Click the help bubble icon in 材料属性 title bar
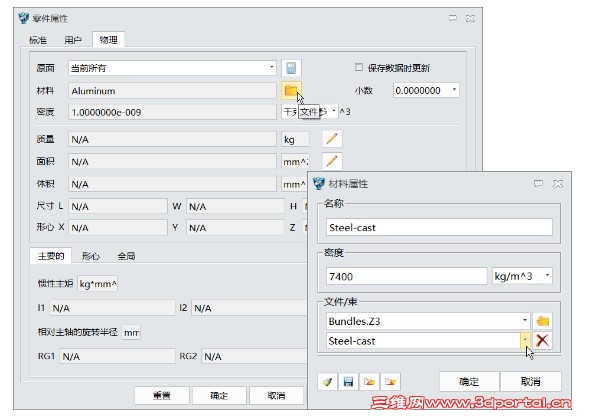The width and height of the screenshot is (591, 416). pos(539,184)
